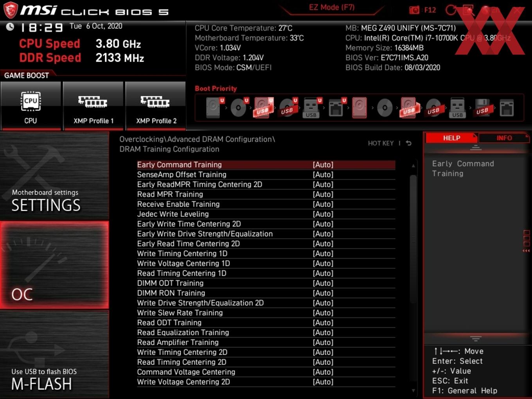
Task: Click the help panel top scroll handle
Action: (x=476, y=147)
